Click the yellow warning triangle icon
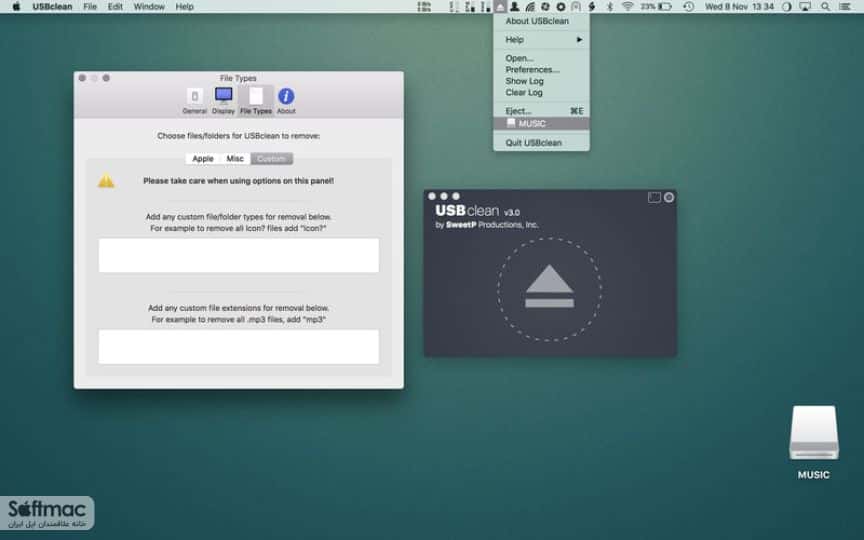The image size is (864, 540). (x=106, y=181)
